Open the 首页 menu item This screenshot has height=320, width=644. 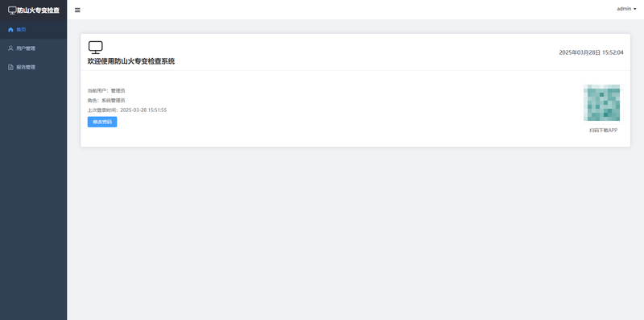point(33,30)
